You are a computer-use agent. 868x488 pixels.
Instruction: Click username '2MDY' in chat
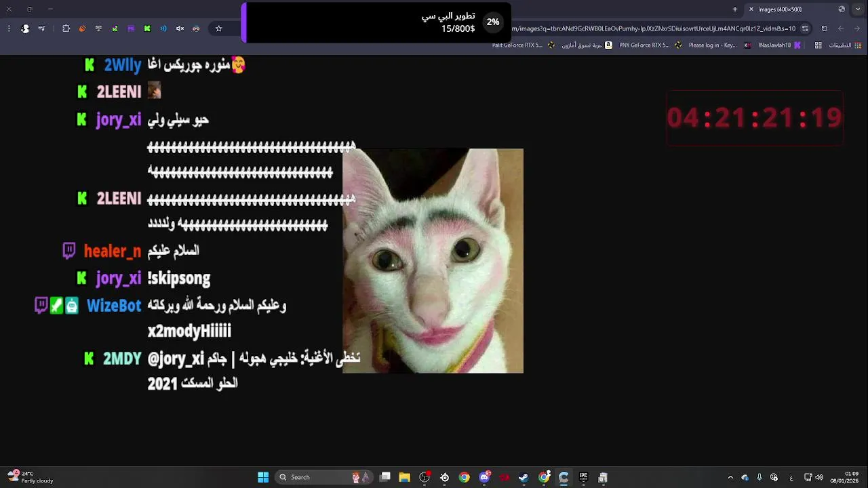click(x=122, y=359)
